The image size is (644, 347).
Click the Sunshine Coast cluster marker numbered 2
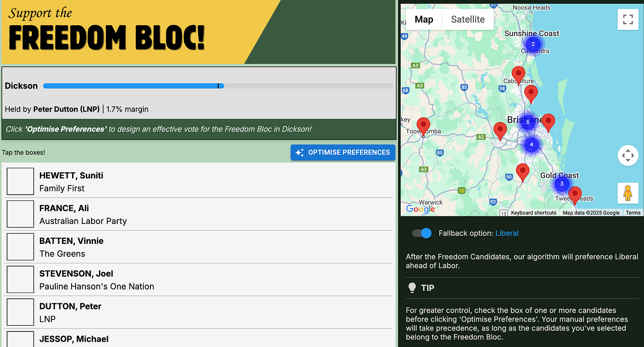pos(533,44)
